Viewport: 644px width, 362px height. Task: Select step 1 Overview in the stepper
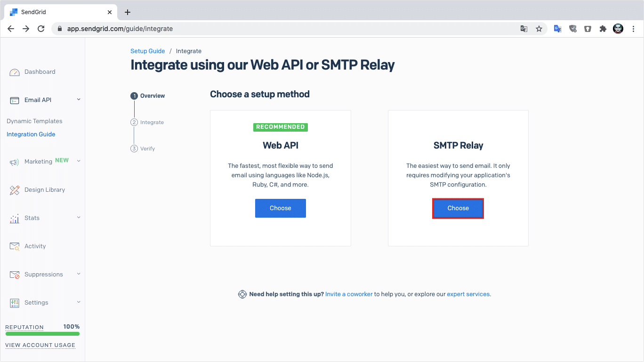(148, 96)
